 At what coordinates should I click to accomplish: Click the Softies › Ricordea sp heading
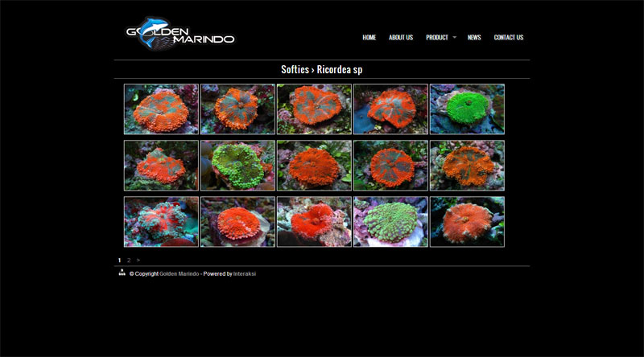(x=321, y=69)
